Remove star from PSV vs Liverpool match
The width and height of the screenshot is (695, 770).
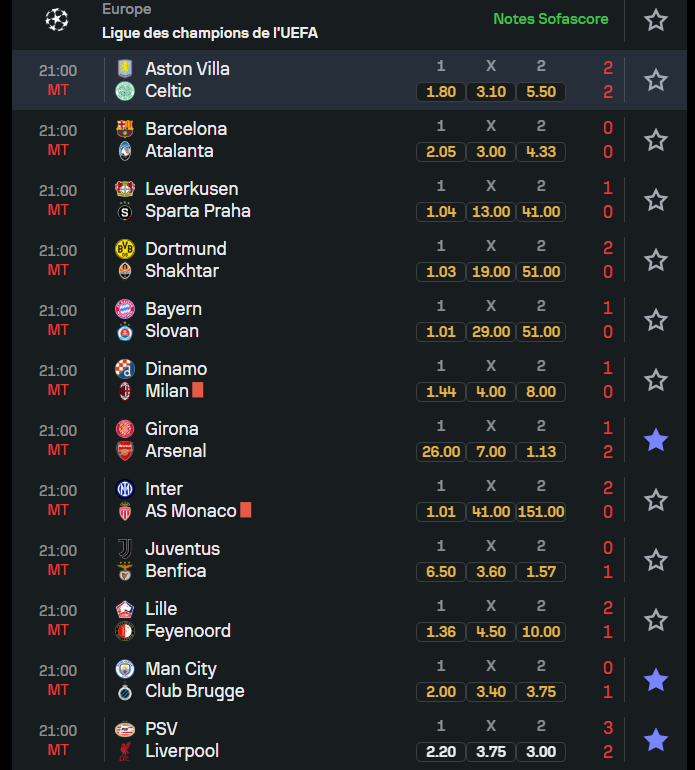coord(656,740)
